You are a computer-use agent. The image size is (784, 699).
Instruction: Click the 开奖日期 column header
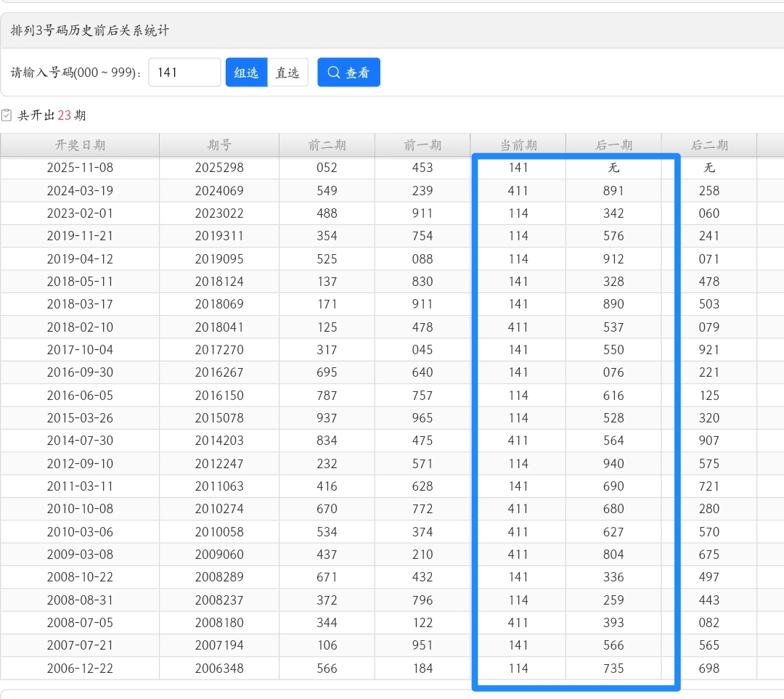pos(80,145)
